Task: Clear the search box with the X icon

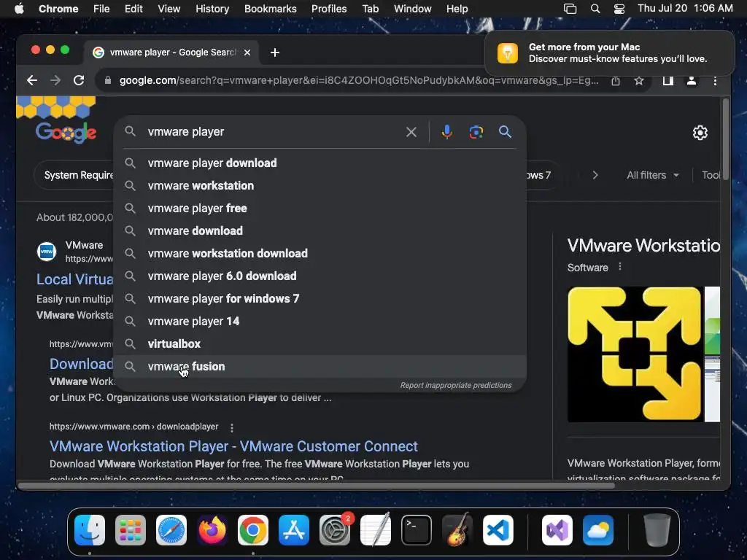Action: click(411, 132)
